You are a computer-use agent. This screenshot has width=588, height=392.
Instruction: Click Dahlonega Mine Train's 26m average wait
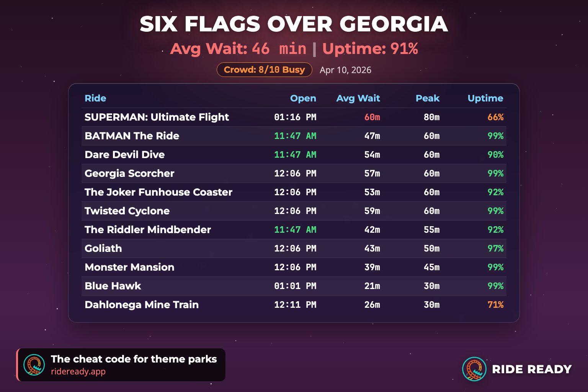372,305
